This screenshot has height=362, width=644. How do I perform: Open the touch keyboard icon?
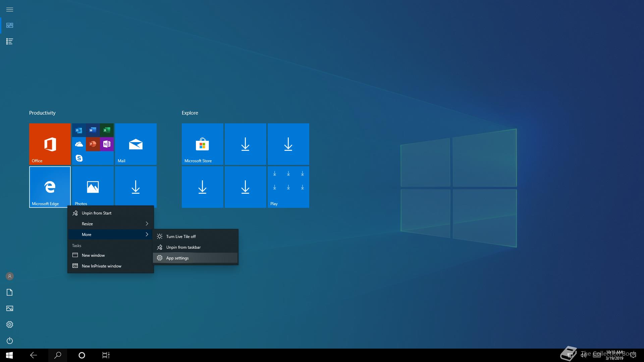tap(597, 355)
